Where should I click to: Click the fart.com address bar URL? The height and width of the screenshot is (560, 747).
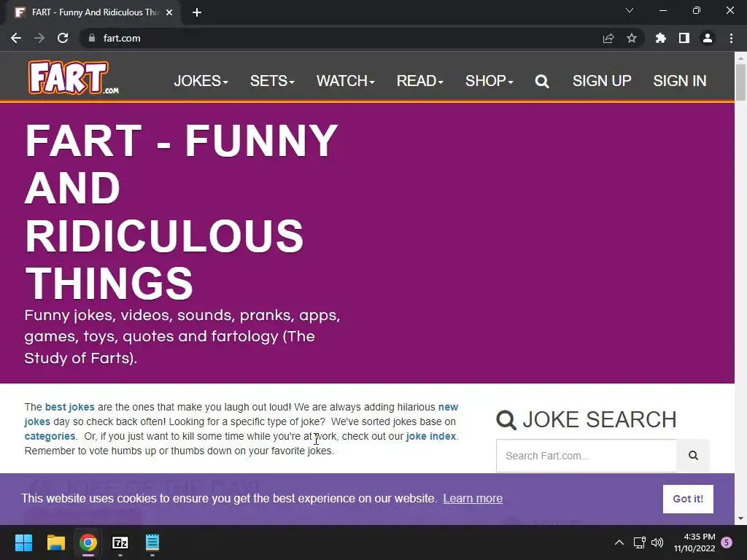tap(122, 38)
